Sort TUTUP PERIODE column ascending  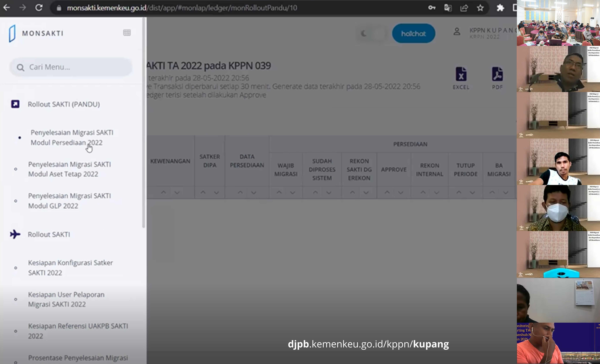coord(459,192)
